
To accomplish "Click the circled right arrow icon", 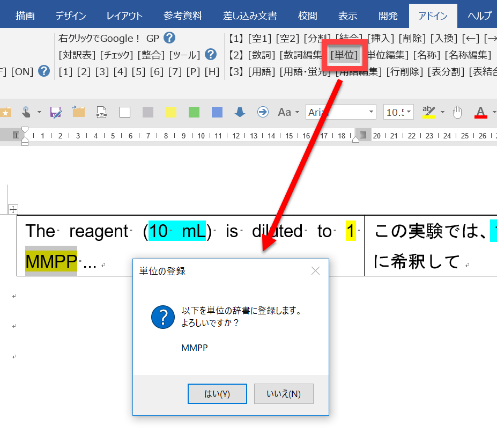I will pyautogui.click(x=263, y=112).
